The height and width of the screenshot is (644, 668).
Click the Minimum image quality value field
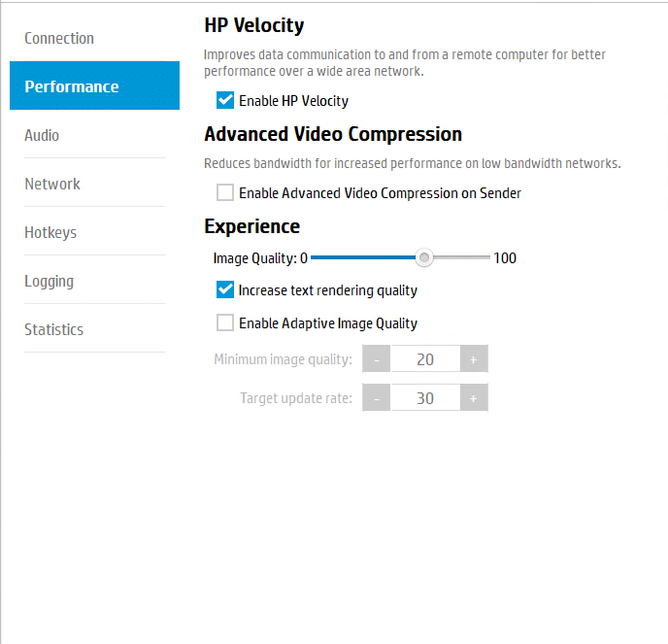pyautogui.click(x=425, y=358)
